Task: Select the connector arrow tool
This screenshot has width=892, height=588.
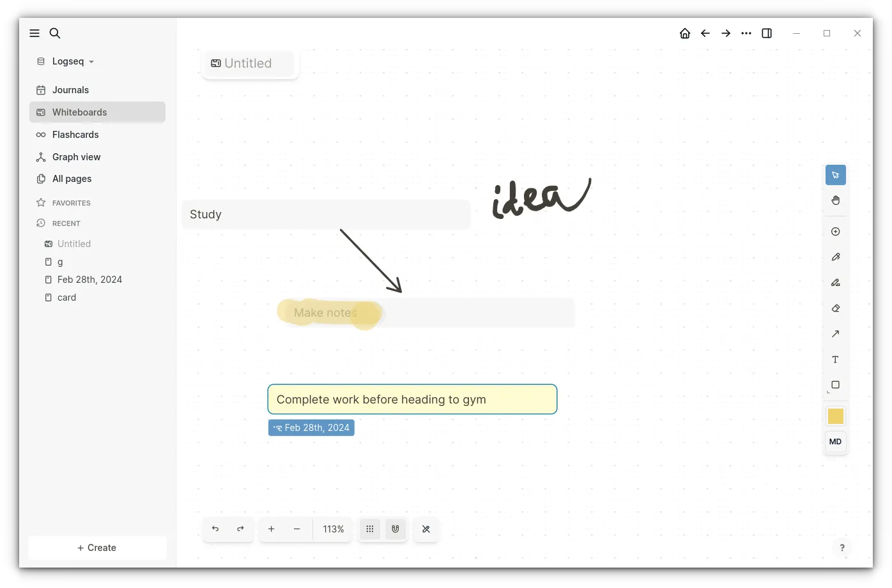Action: coord(836,334)
